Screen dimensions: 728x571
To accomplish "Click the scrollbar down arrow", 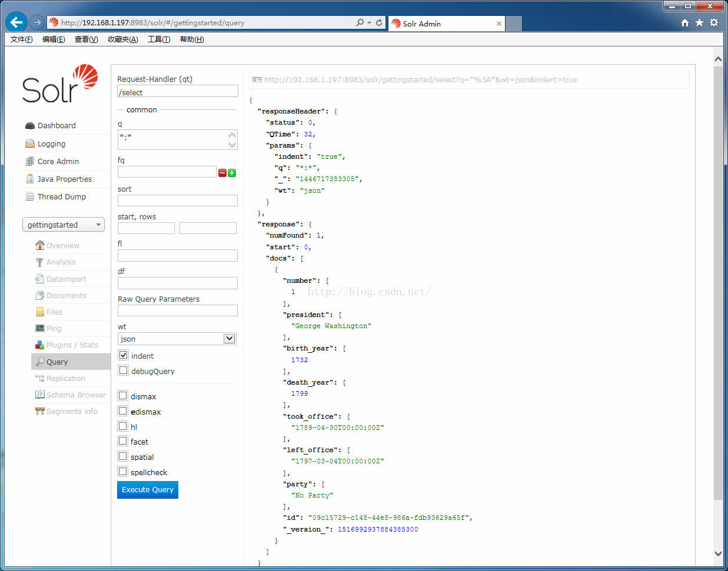I will point(718,553).
